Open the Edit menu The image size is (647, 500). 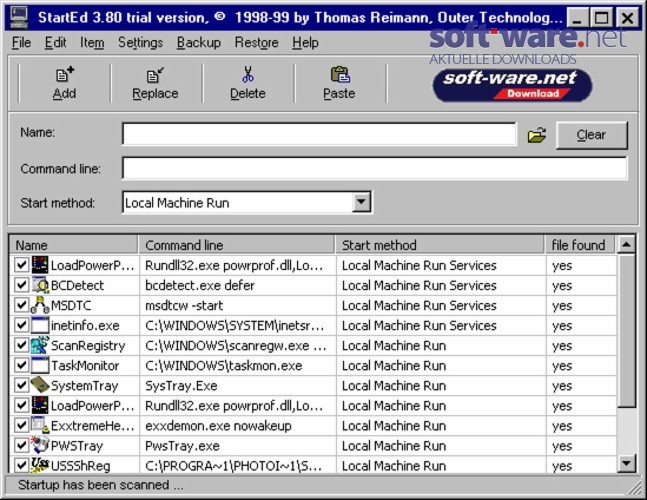55,42
